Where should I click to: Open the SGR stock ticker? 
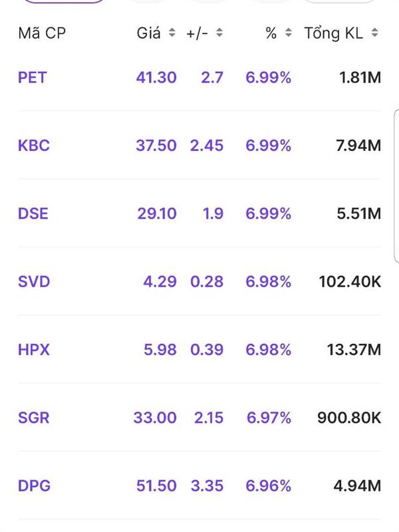[34, 418]
